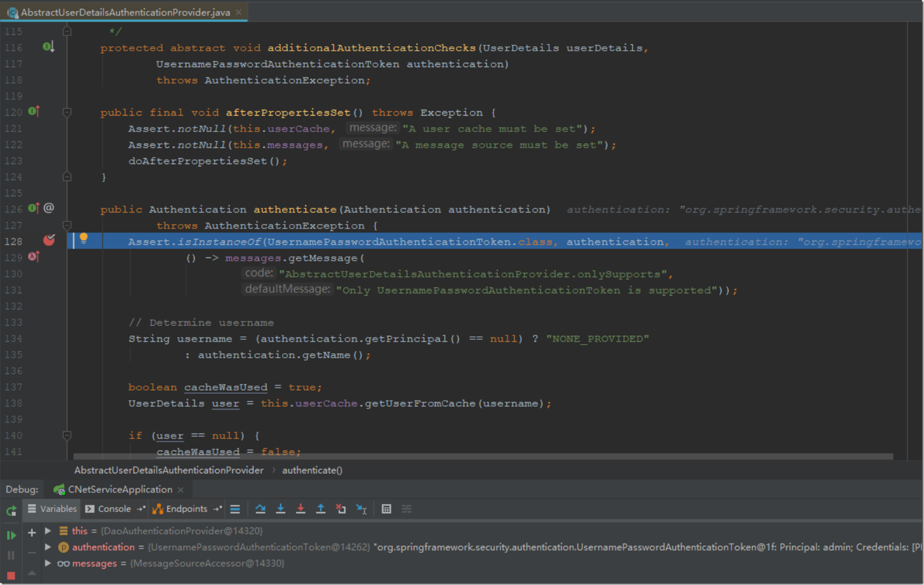Click override gutter icon on line 120

point(34,111)
